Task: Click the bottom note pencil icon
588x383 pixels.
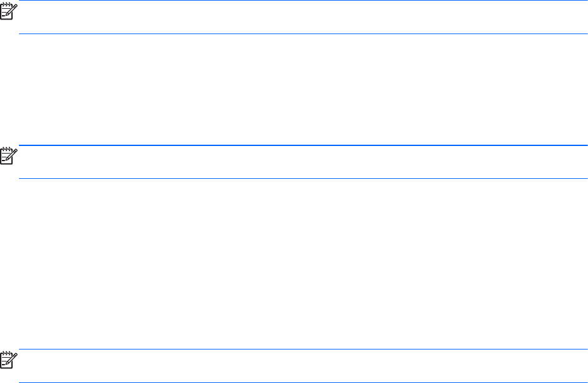Action: pyautogui.click(x=8, y=360)
